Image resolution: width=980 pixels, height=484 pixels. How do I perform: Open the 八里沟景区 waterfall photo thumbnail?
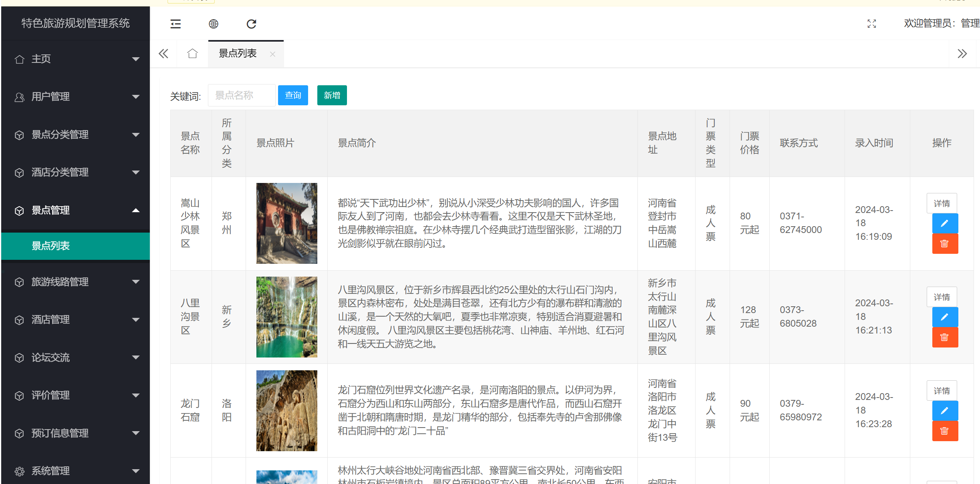[286, 316]
